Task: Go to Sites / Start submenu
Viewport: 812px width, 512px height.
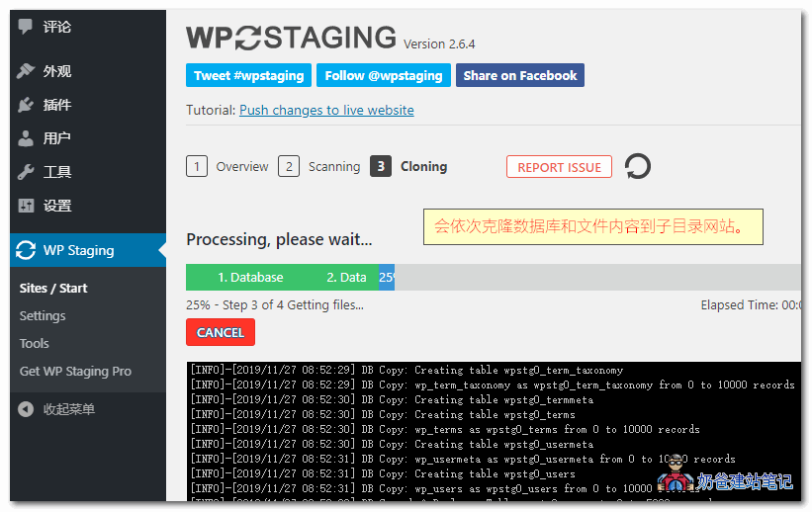Action: [53, 288]
